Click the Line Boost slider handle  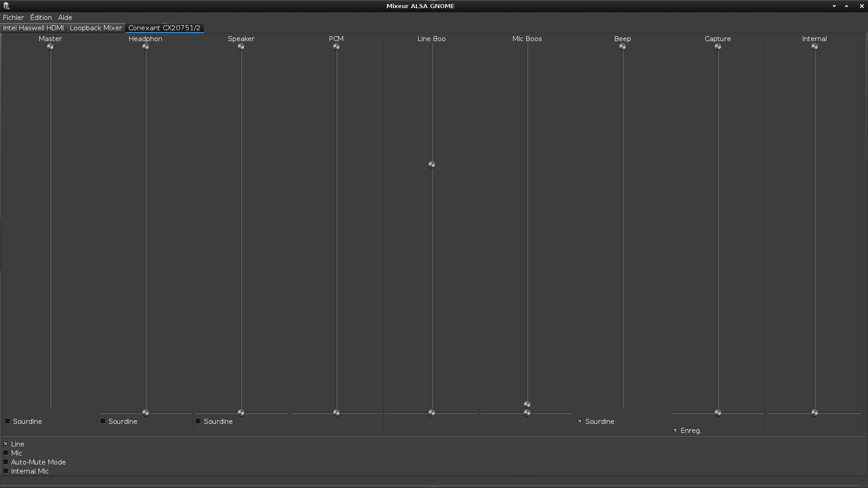click(432, 165)
